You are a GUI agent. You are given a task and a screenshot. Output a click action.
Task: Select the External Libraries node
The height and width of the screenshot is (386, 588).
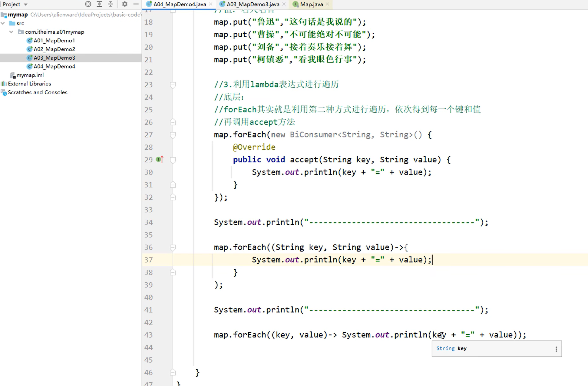coord(29,84)
